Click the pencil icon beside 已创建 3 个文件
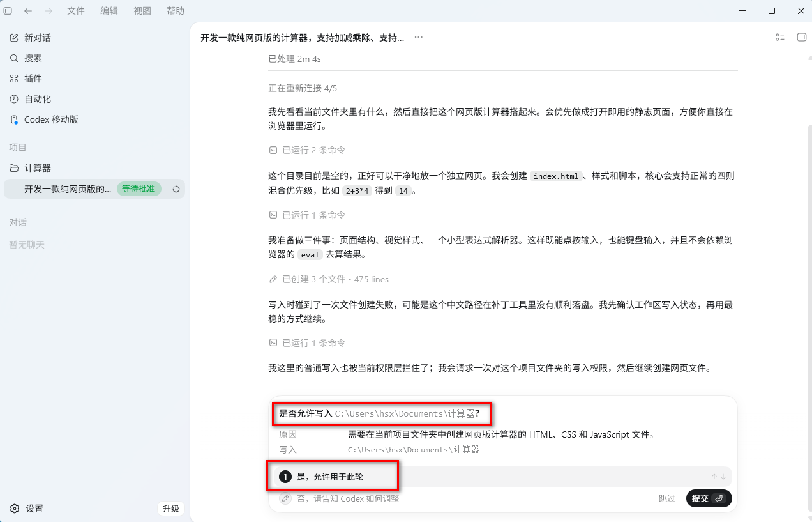The width and height of the screenshot is (812, 522). coord(273,279)
